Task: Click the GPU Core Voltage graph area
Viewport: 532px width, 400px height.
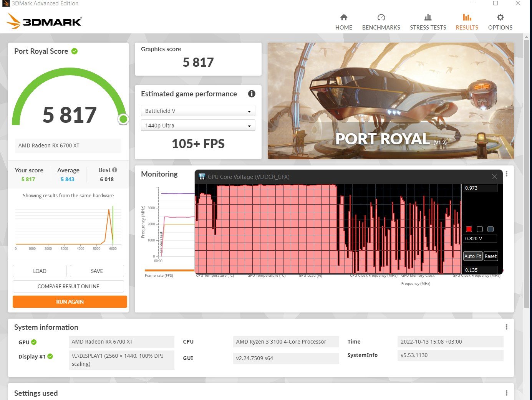Action: pos(328,229)
